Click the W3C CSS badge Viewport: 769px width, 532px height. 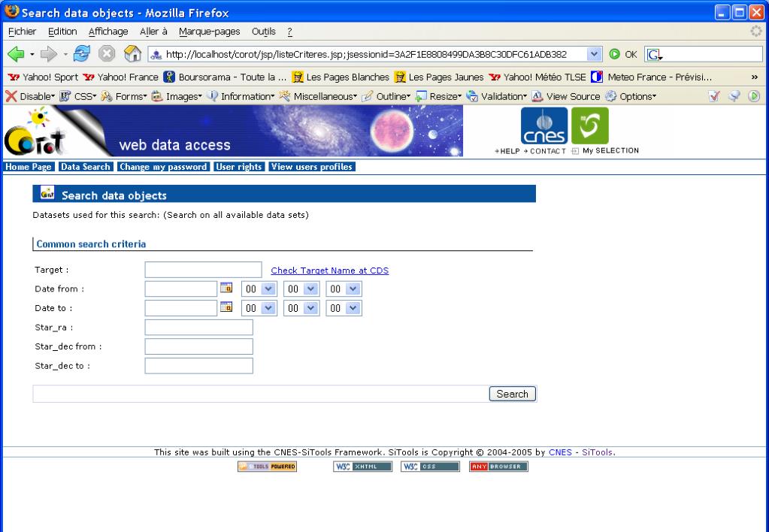[x=430, y=467]
